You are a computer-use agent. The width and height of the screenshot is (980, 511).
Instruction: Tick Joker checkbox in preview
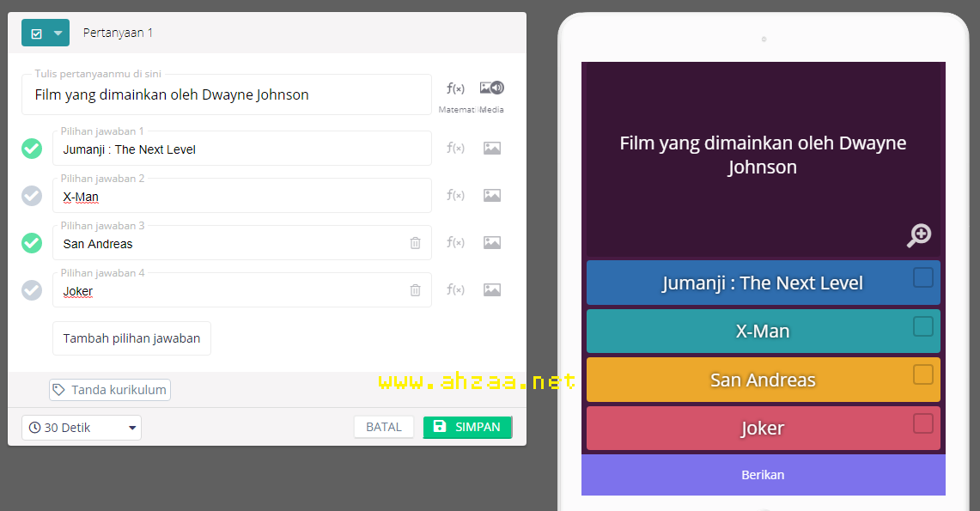[923, 423]
